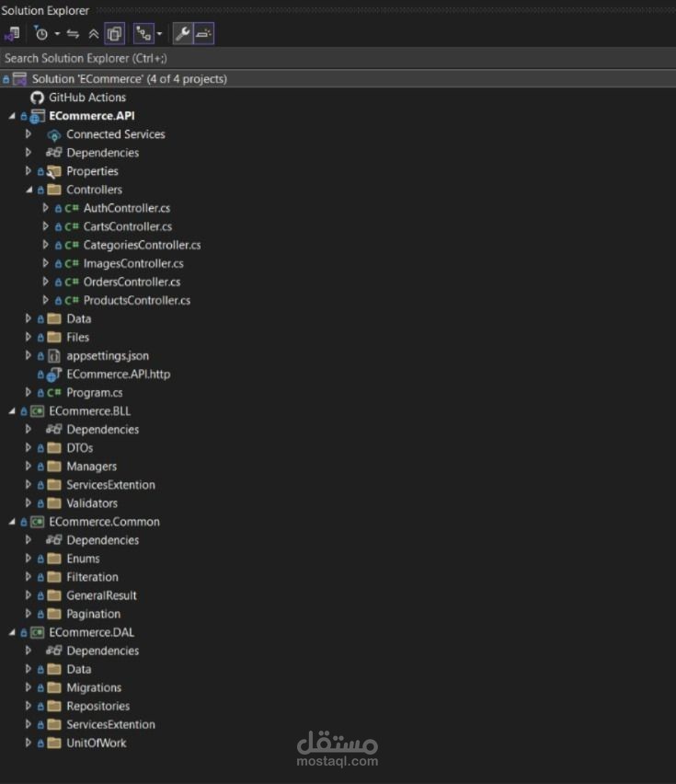The image size is (676, 784).
Task: Click the Properties wrench-folder icon
Action: click(53, 171)
